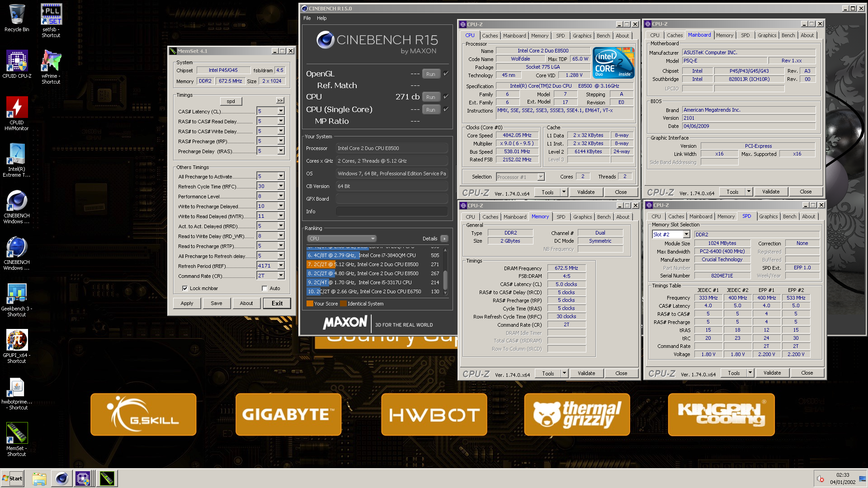Click the spd button in MemSet
Screen dimensions: 868x488
click(231, 101)
